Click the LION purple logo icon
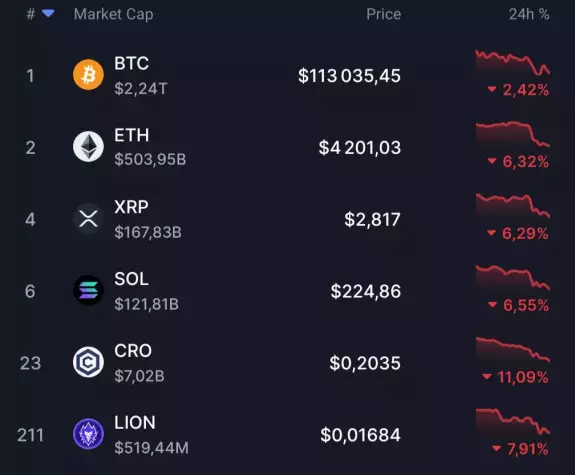Image resolution: width=575 pixels, height=475 pixels. coord(88,434)
